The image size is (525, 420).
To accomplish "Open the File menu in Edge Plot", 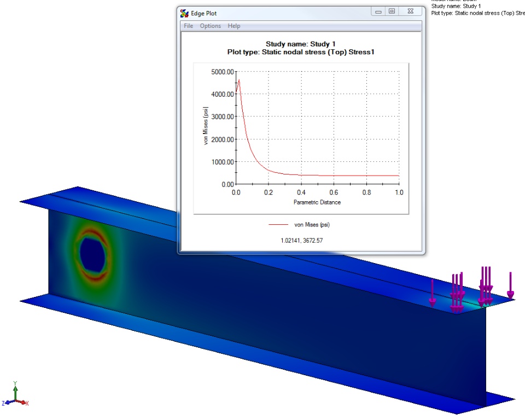I will tap(189, 26).
